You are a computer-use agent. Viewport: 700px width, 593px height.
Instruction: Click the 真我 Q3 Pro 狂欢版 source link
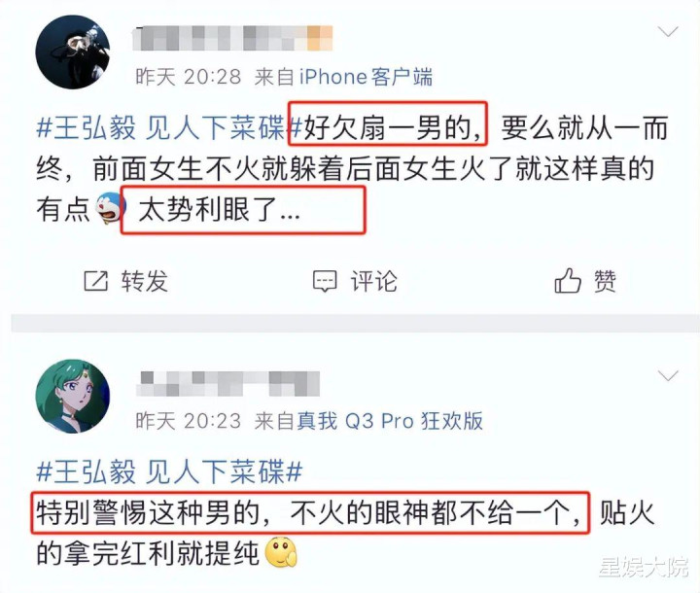(390, 421)
